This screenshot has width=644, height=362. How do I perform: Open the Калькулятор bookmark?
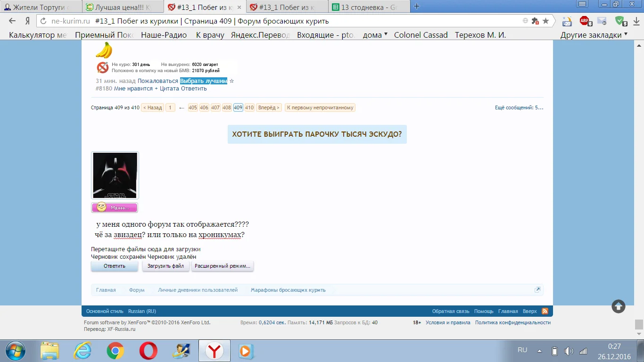38,35
